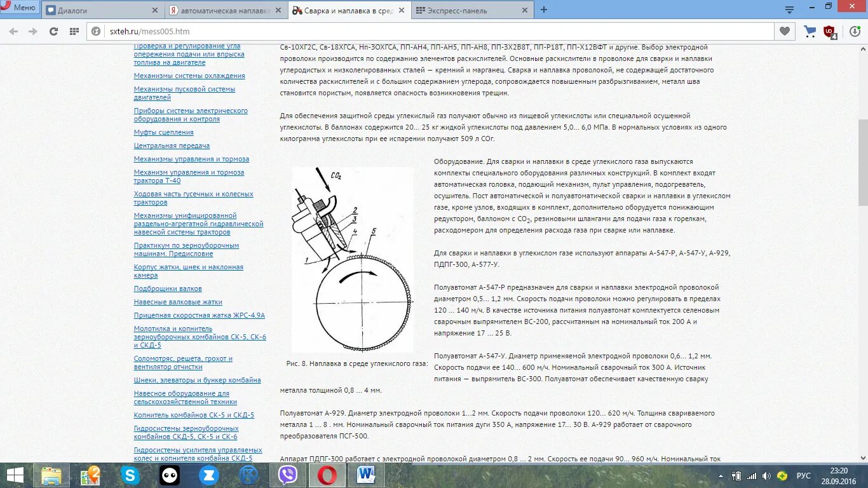868x488 pixels.
Task: Open volume control tray icon
Action: (x=767, y=476)
